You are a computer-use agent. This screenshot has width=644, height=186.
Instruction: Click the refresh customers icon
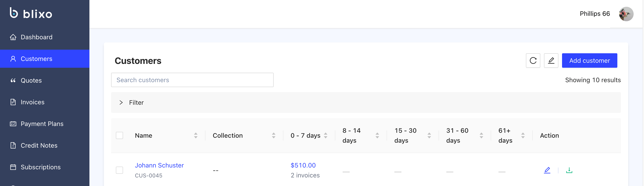click(533, 60)
